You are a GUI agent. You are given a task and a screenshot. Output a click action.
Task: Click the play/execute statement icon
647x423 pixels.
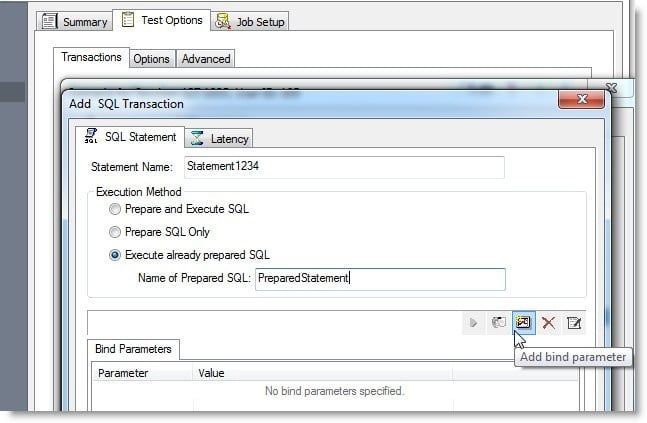[473, 323]
